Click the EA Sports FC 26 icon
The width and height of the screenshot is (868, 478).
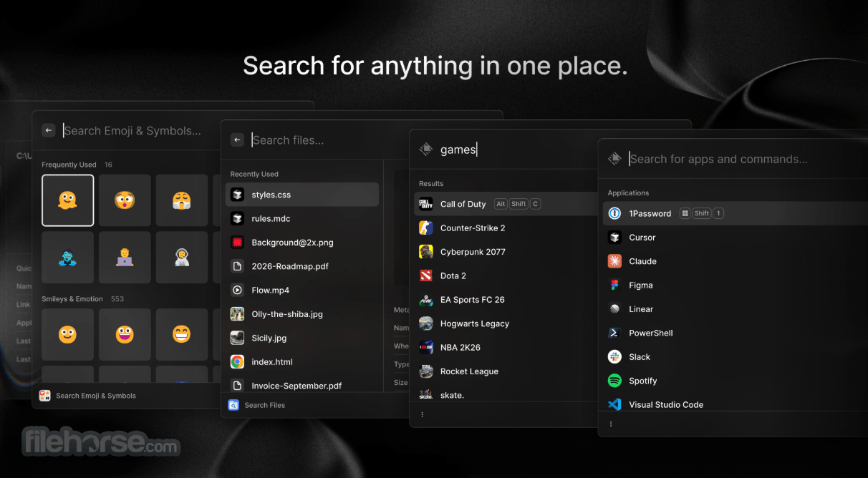point(426,300)
